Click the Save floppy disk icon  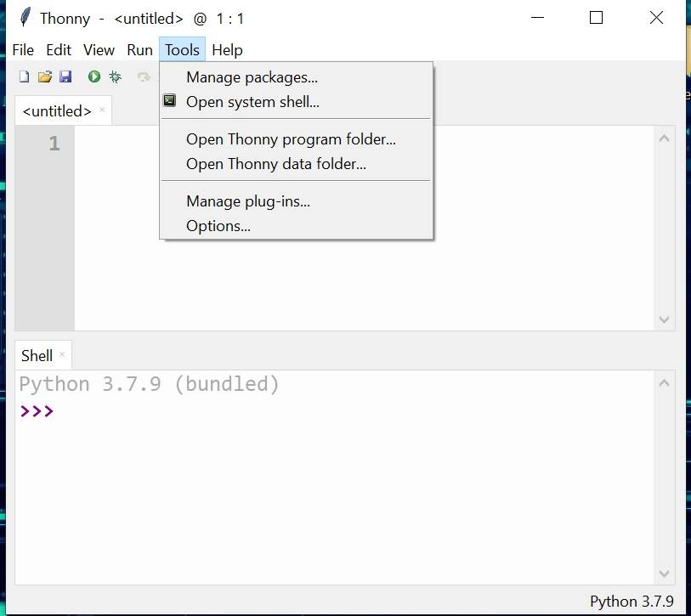click(x=65, y=76)
